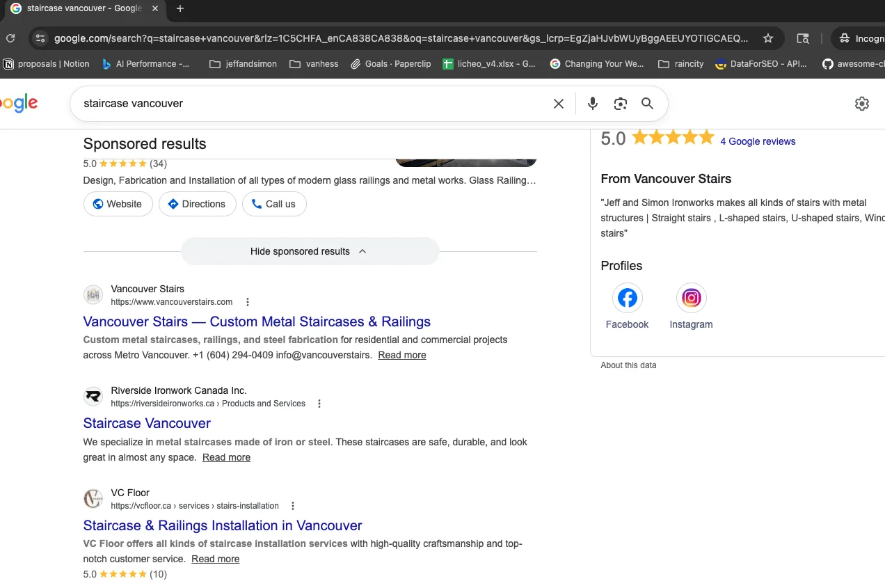
Task: Select the staircase vancouver browser tab
Action: (83, 8)
